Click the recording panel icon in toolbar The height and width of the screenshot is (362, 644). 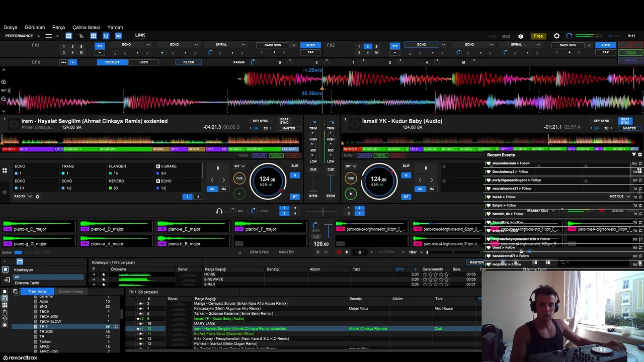pyautogui.click(x=118, y=36)
